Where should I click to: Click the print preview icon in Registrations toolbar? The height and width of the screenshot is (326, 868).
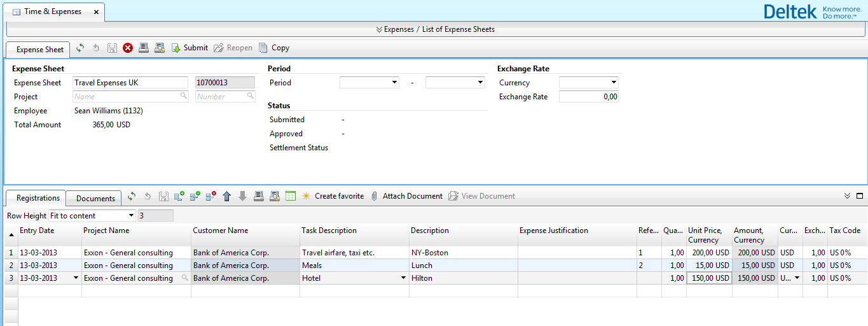tap(275, 196)
